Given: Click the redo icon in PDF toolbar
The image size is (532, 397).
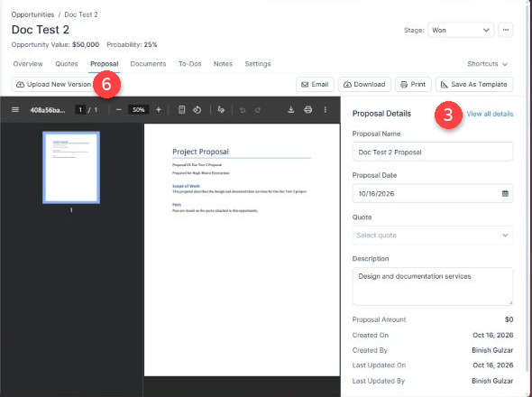Looking at the screenshot, I should click(x=258, y=110).
